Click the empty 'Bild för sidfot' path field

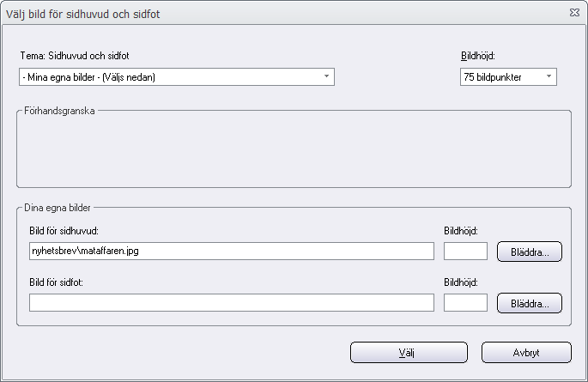[x=232, y=302]
